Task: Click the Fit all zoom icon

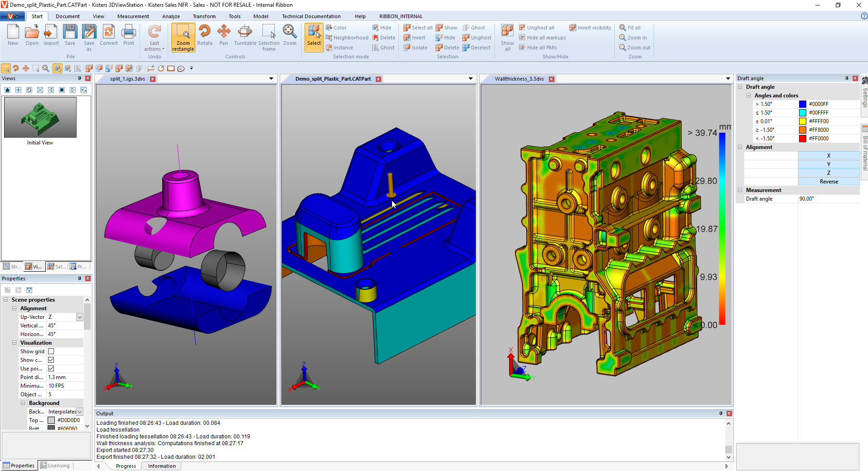Action: (630, 28)
